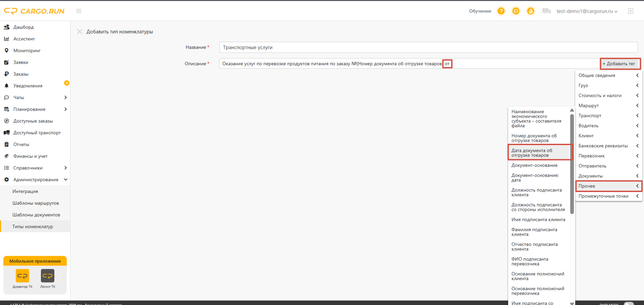Select tag Номер документа об отгрузке товаров
644x305 pixels.
pos(539,138)
